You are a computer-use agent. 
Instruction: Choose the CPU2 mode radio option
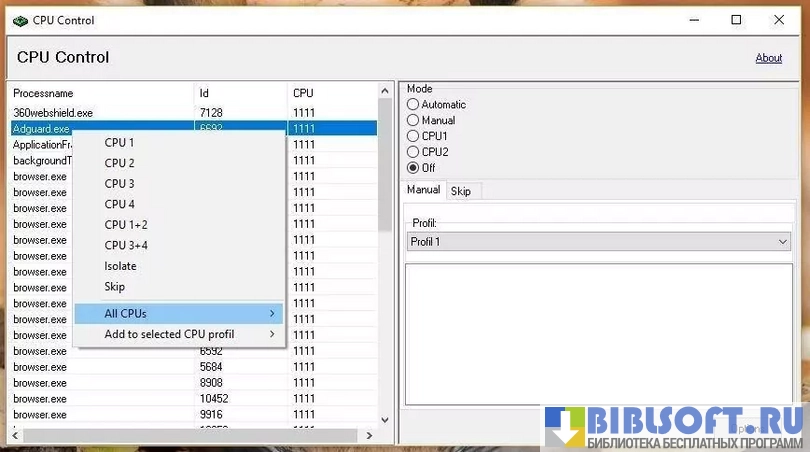pos(413,152)
